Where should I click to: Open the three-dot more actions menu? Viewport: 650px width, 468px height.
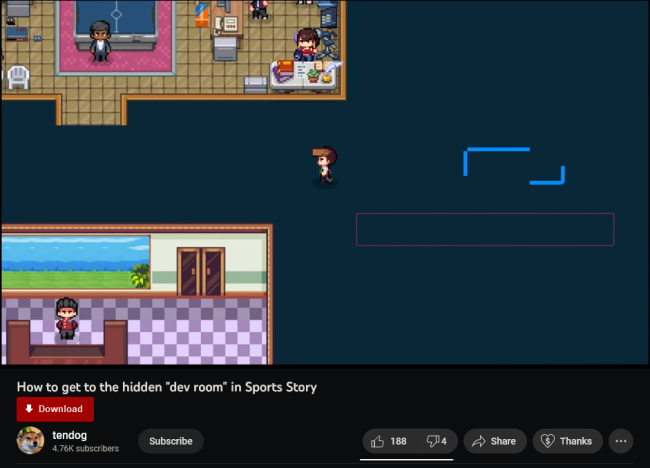point(621,441)
